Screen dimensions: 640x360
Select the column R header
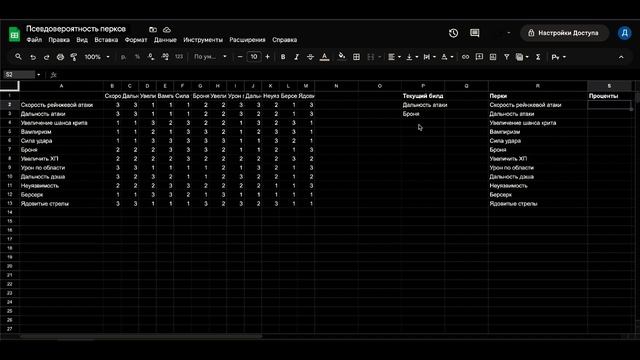[538, 86]
